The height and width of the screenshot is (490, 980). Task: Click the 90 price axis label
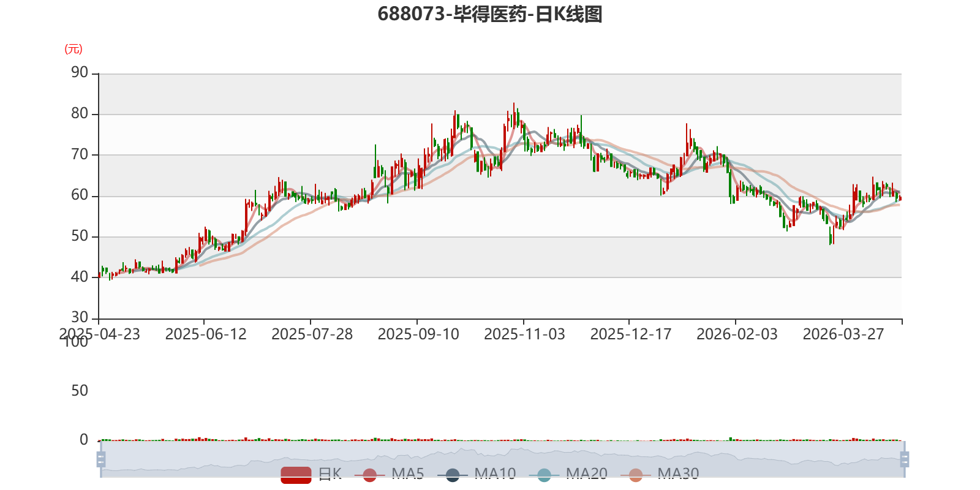pos(80,73)
